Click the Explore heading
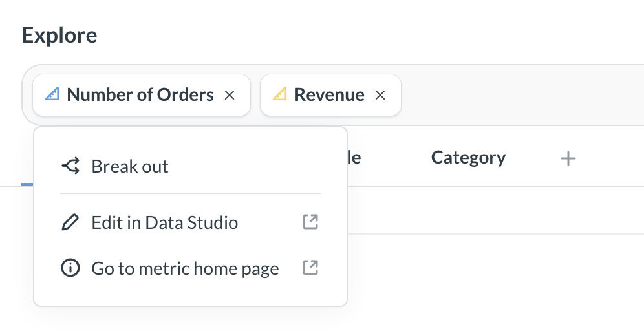This screenshot has width=644, height=331. 59,35
